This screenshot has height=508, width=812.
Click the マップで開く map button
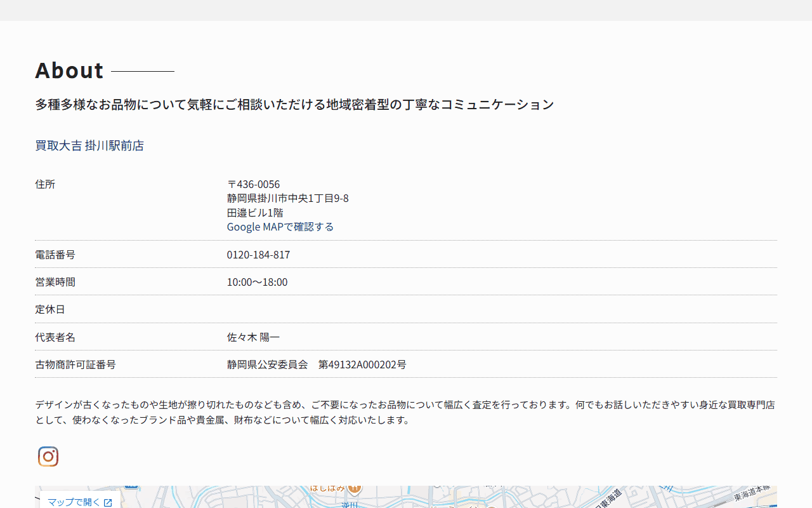[80, 502]
